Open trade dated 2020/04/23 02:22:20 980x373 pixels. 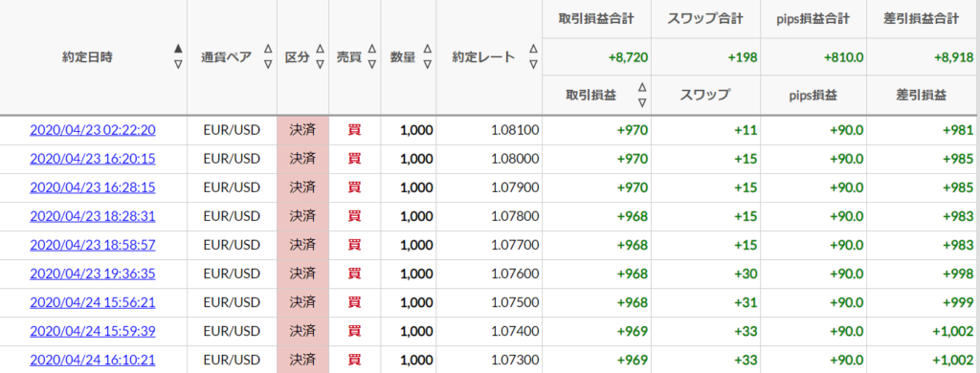(93, 130)
